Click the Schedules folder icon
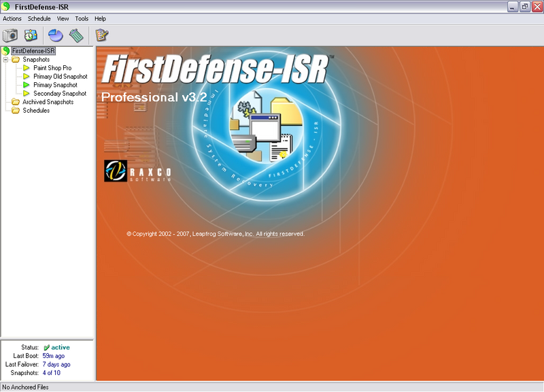This screenshot has height=392, width=544. pos(16,111)
